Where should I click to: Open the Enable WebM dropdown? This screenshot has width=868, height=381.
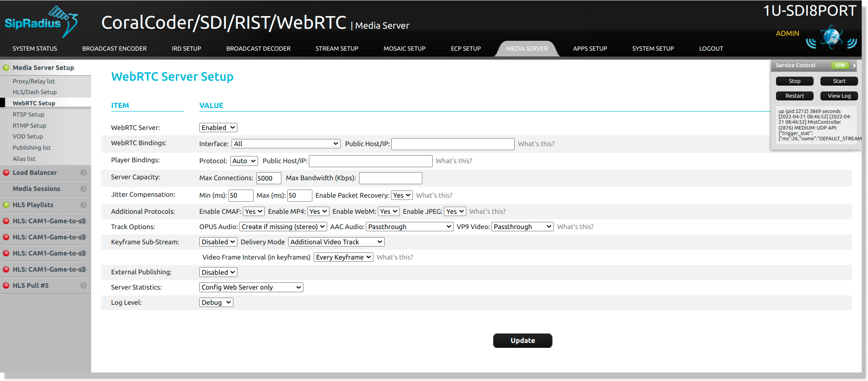(x=389, y=212)
